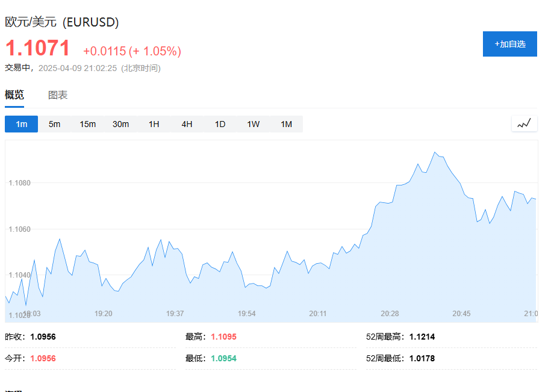
Task: Select the 1m timeframe
Action: point(21,124)
